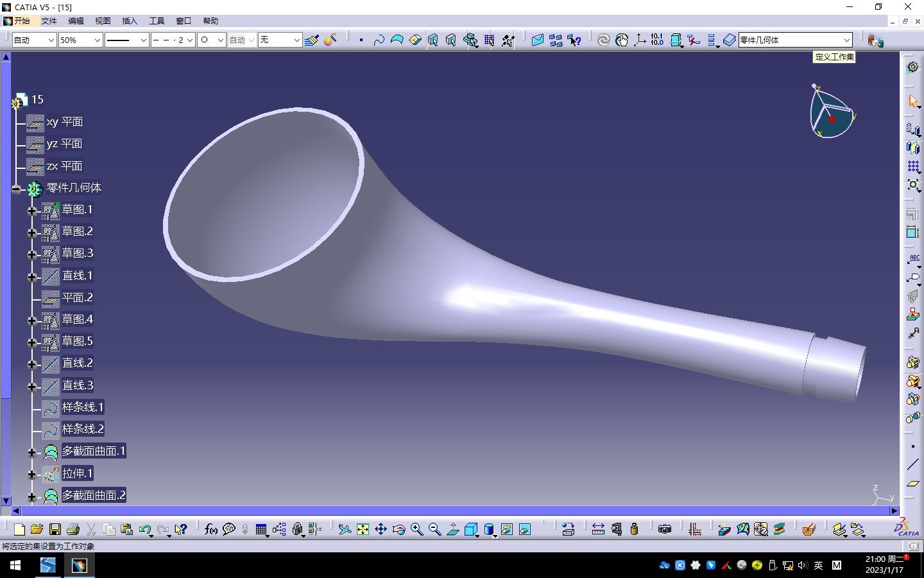Select yz 平面 in the tree
Viewport: 924px width, 578px height.
[x=64, y=143]
